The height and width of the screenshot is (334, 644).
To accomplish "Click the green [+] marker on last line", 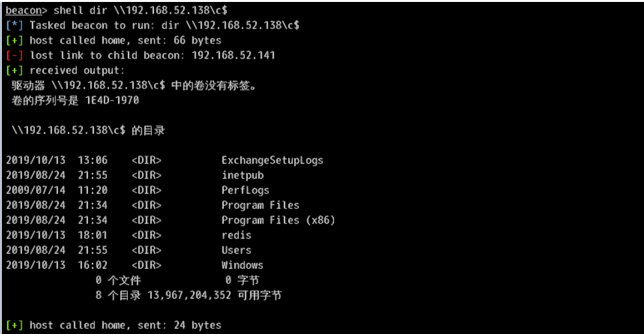I will click(14, 325).
